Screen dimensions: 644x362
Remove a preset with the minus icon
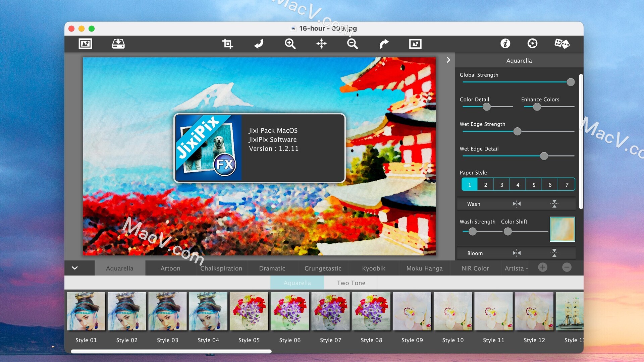(x=567, y=267)
